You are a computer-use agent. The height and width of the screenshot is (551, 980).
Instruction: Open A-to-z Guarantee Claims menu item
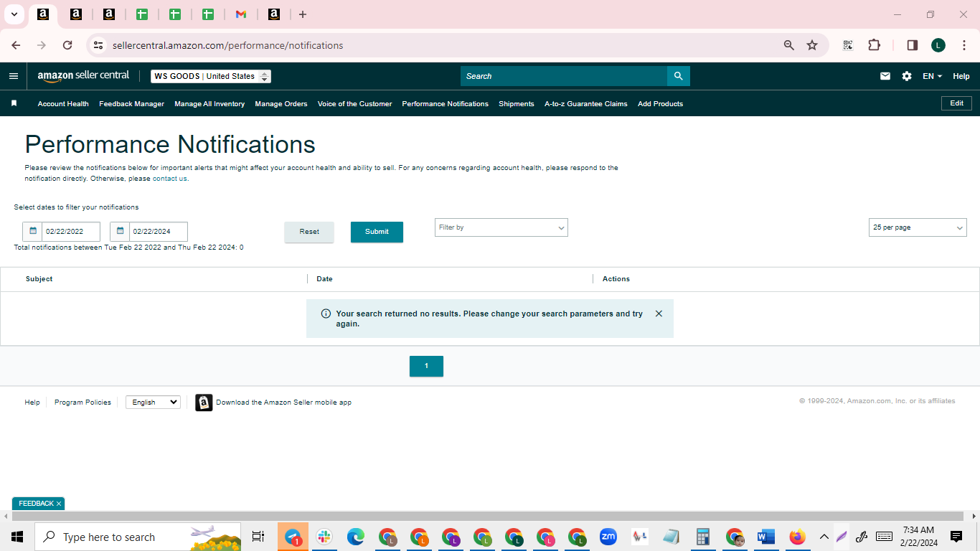pos(585,104)
